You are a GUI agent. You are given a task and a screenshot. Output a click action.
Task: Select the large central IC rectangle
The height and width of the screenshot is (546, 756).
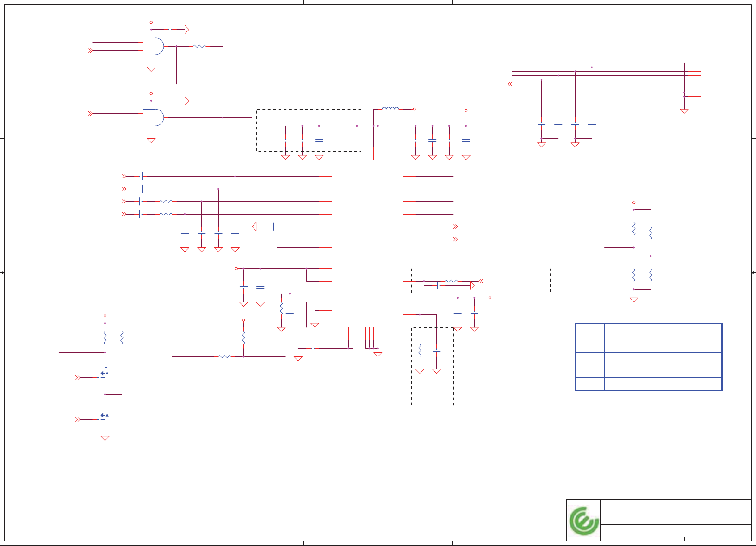tap(367, 243)
